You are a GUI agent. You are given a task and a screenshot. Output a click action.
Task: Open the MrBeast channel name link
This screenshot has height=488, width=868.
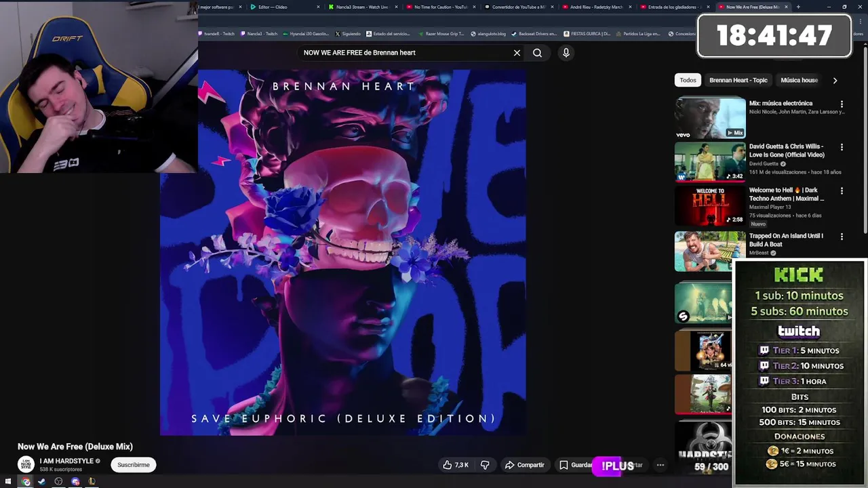pyautogui.click(x=759, y=253)
